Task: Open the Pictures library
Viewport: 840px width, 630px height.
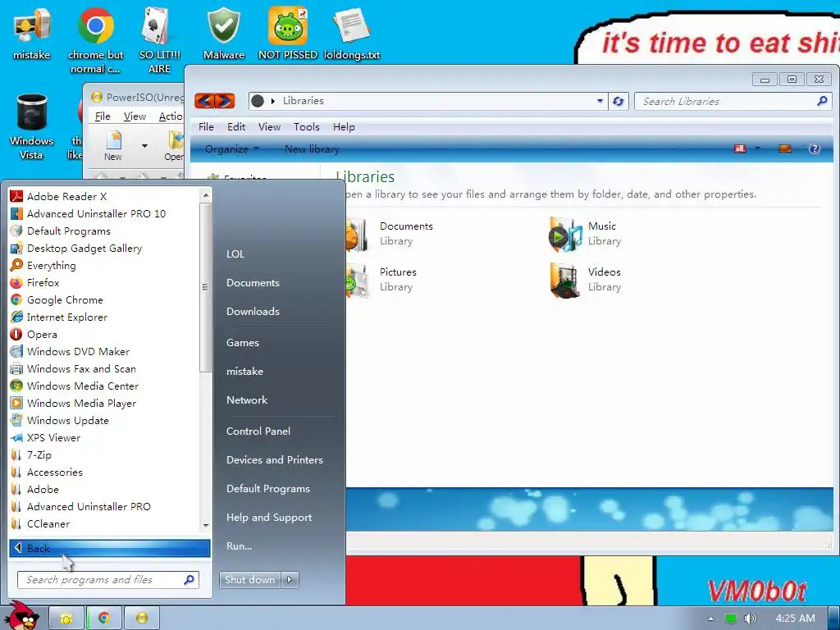Action: click(x=381, y=280)
